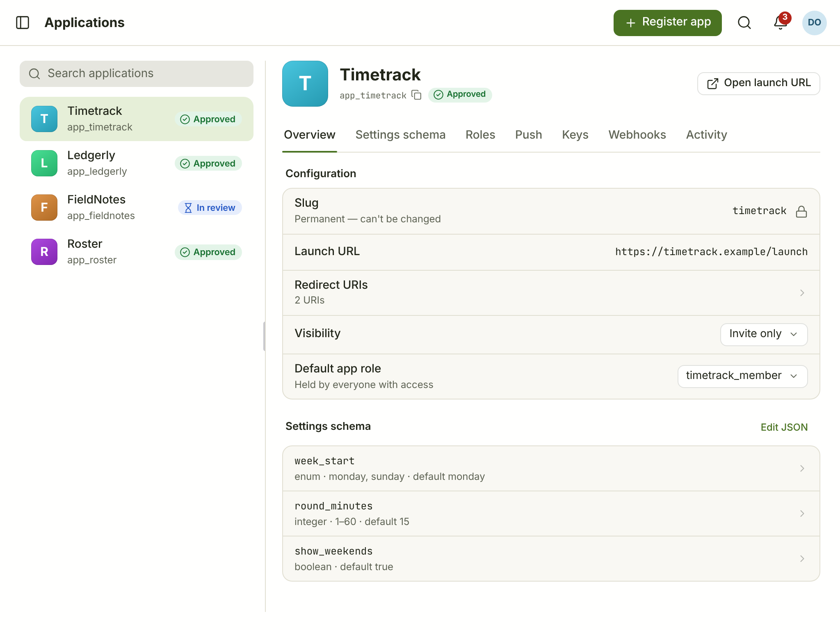The width and height of the screenshot is (840, 630).
Task: Click Open launch URL button
Action: tap(758, 83)
